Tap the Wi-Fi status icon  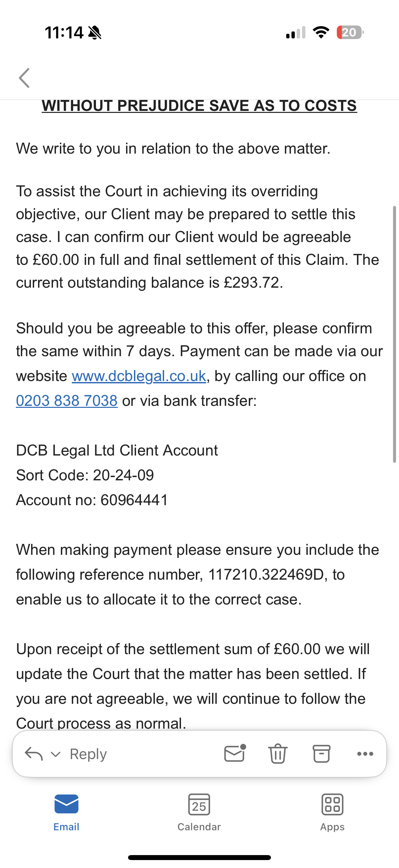321,32
